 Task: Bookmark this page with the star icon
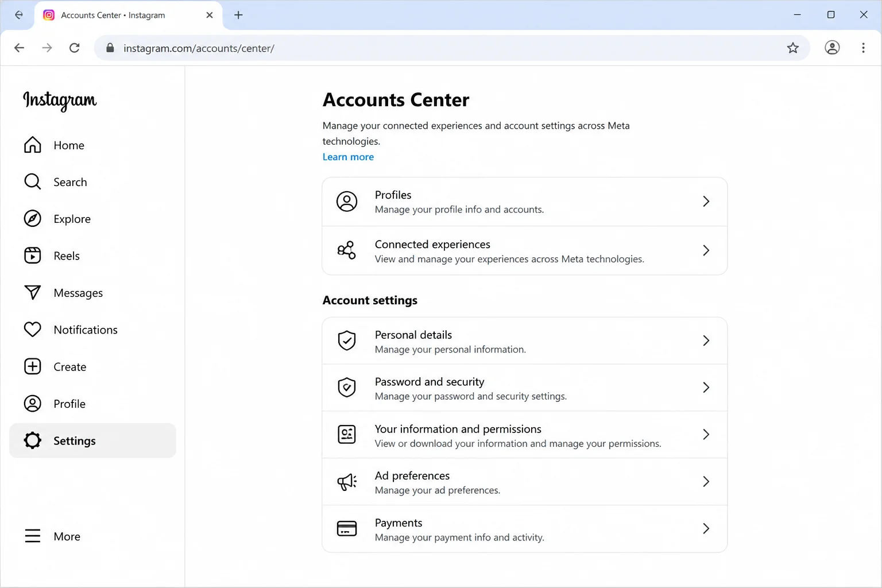pyautogui.click(x=793, y=48)
